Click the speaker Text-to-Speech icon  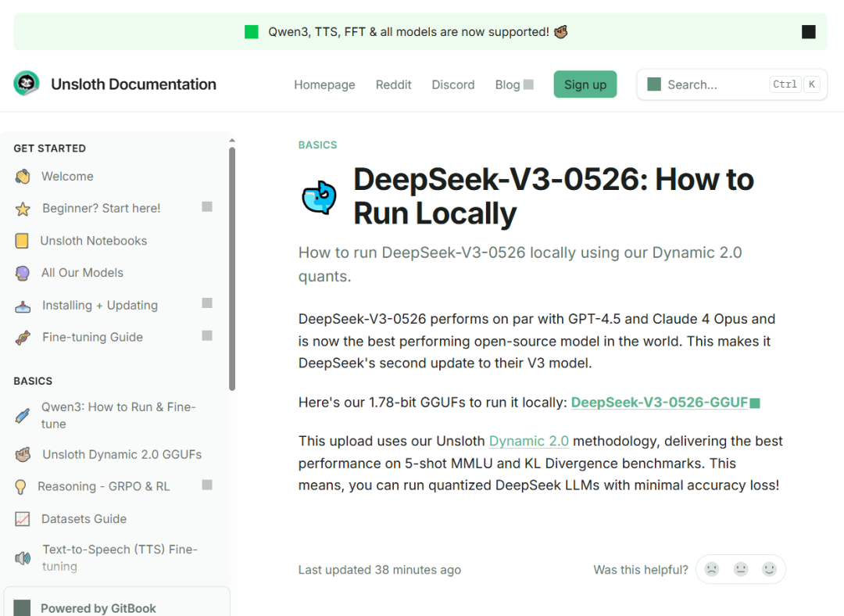[23, 558]
